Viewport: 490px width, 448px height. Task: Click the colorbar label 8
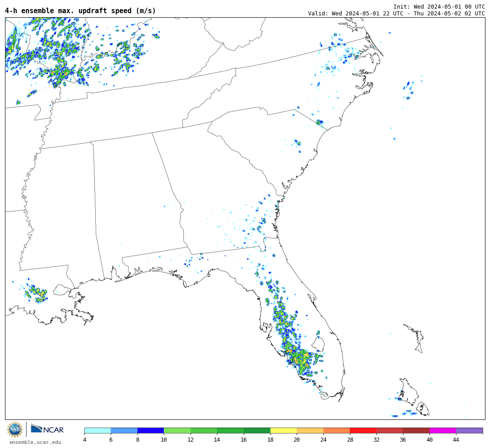coord(137,440)
